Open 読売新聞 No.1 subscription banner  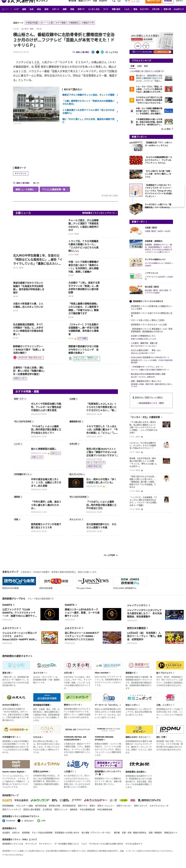[152, 43]
